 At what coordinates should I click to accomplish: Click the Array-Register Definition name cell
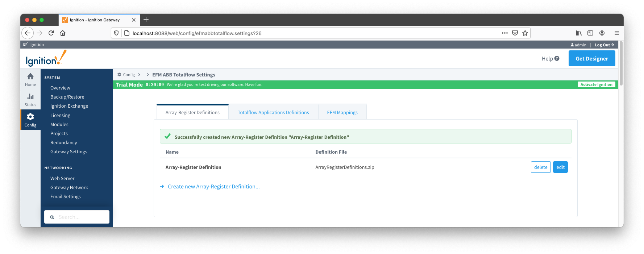[x=193, y=167]
